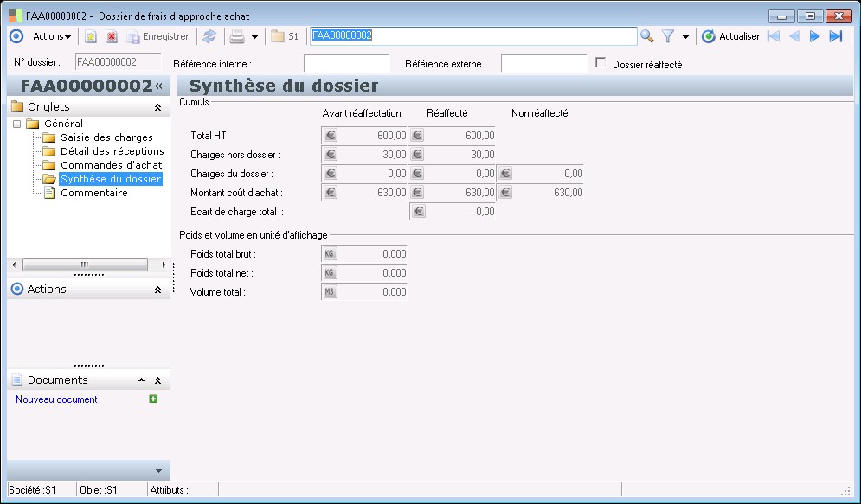
Task: Click the Actualiser button
Action: point(730,36)
